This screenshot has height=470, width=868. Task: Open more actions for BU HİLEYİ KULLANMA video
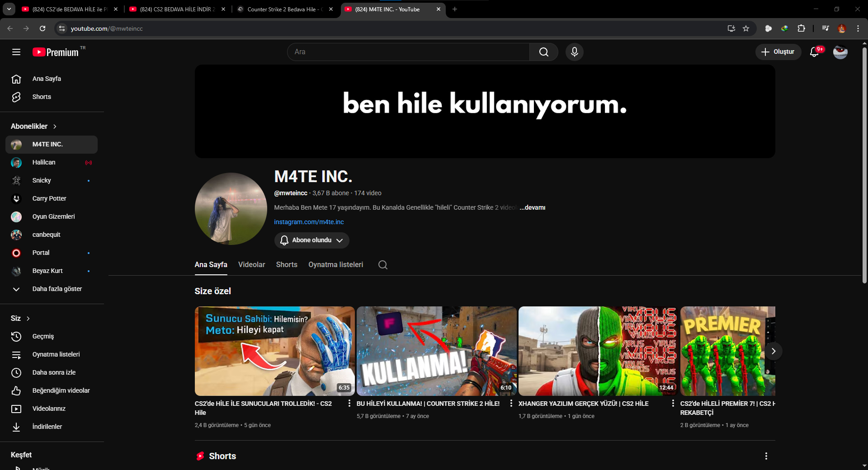tap(511, 403)
